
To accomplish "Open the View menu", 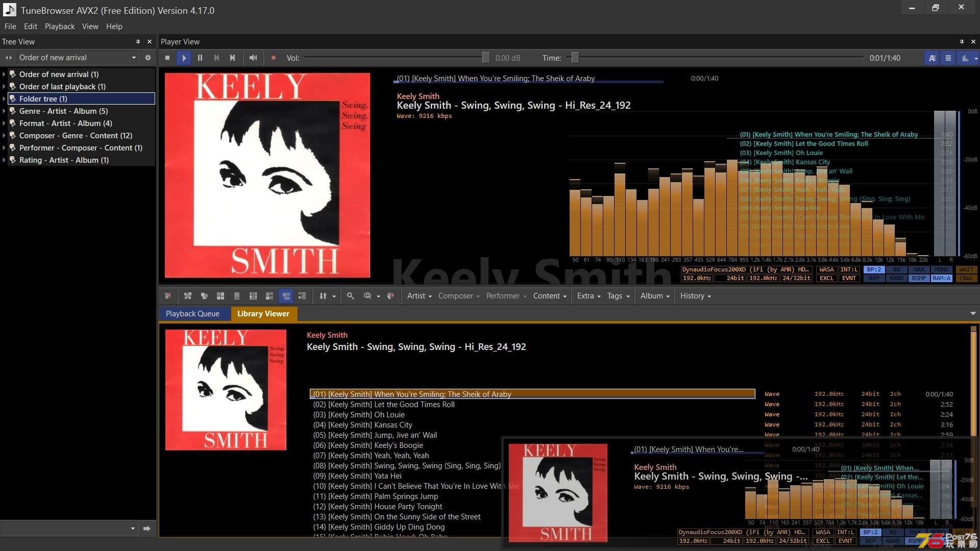I will (x=90, y=27).
